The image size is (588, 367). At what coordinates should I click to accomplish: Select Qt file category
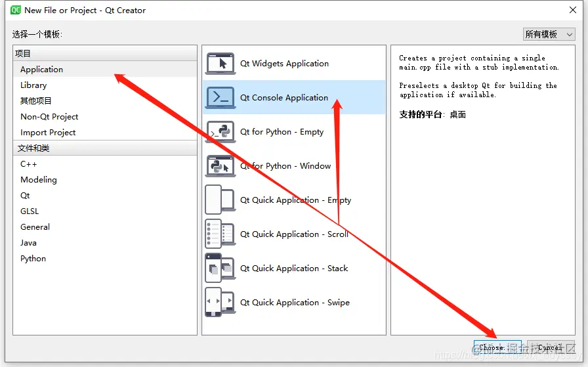105,196
